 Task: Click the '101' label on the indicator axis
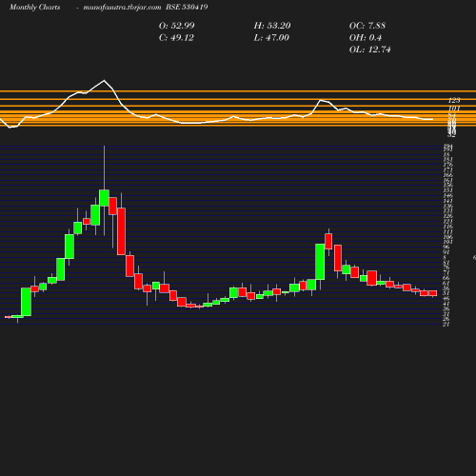click(454, 109)
